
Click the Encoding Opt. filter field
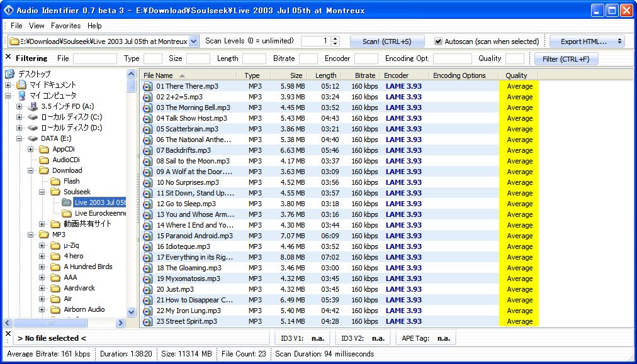click(x=452, y=59)
